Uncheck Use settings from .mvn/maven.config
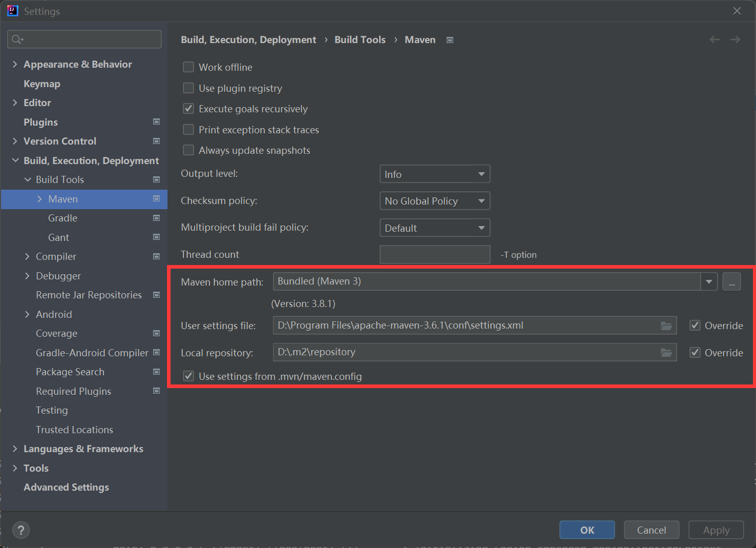This screenshot has height=548, width=756. click(x=188, y=376)
